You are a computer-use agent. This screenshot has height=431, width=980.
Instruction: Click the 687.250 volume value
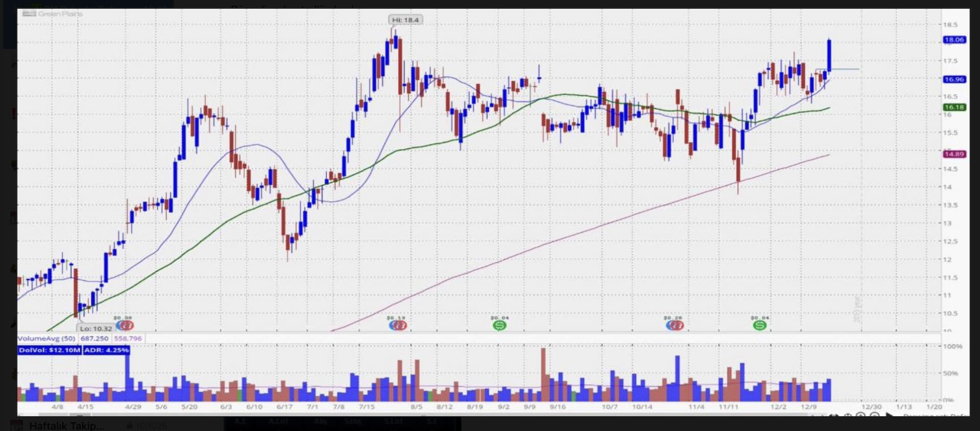[94, 338]
